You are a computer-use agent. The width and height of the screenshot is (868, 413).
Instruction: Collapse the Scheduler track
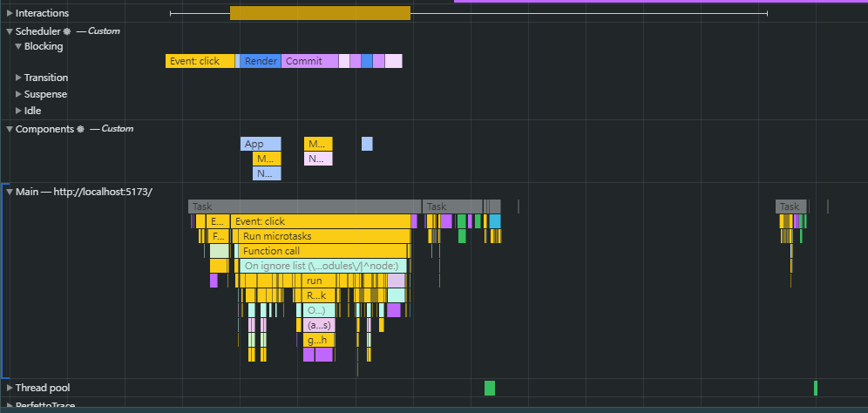[x=10, y=31]
